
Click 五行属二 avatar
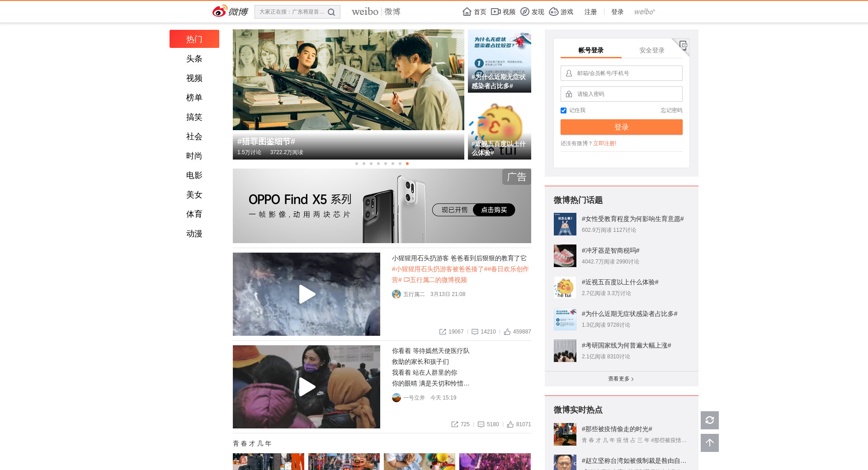click(396, 294)
